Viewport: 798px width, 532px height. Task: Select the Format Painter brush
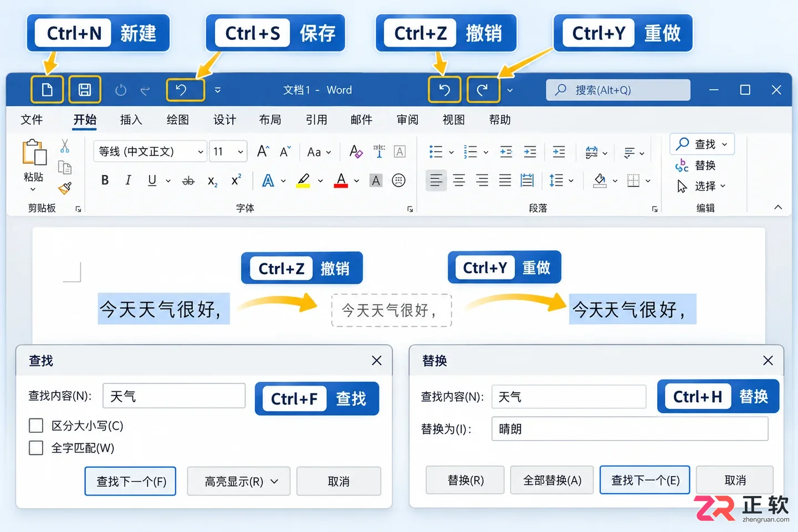point(65,188)
